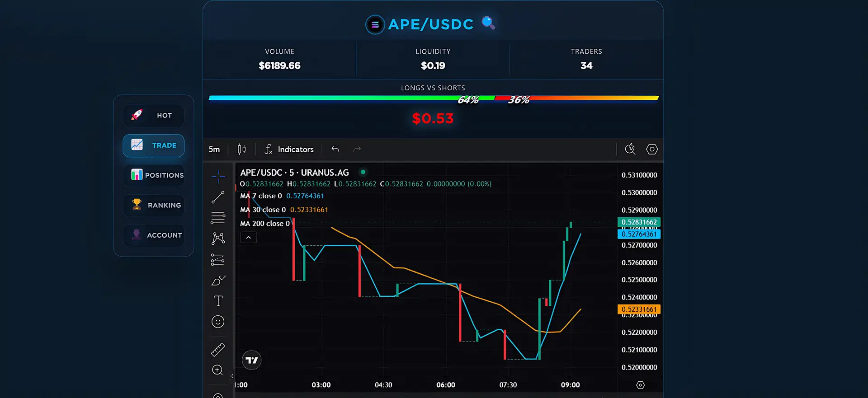
Task: Open the Indicators menu
Action: coord(289,150)
